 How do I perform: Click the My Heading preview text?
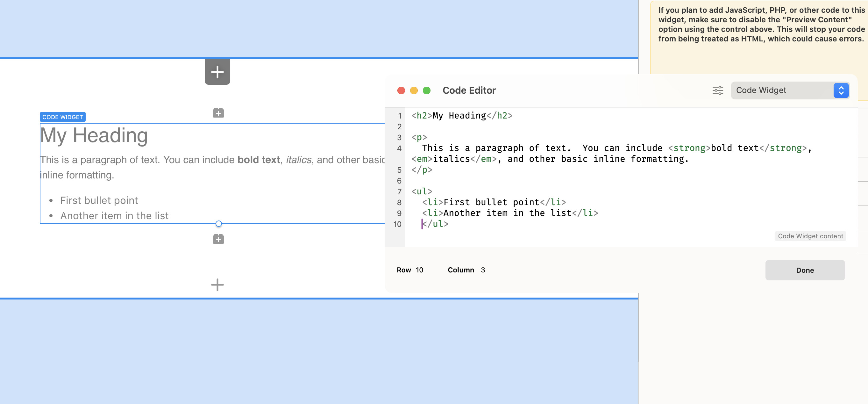click(x=94, y=135)
